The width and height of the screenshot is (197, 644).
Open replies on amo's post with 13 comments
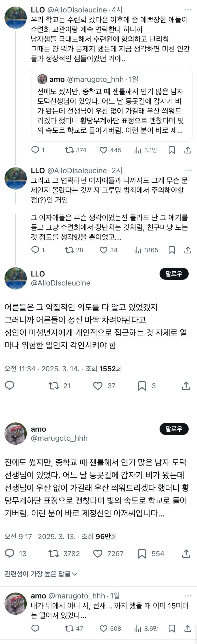10,553
